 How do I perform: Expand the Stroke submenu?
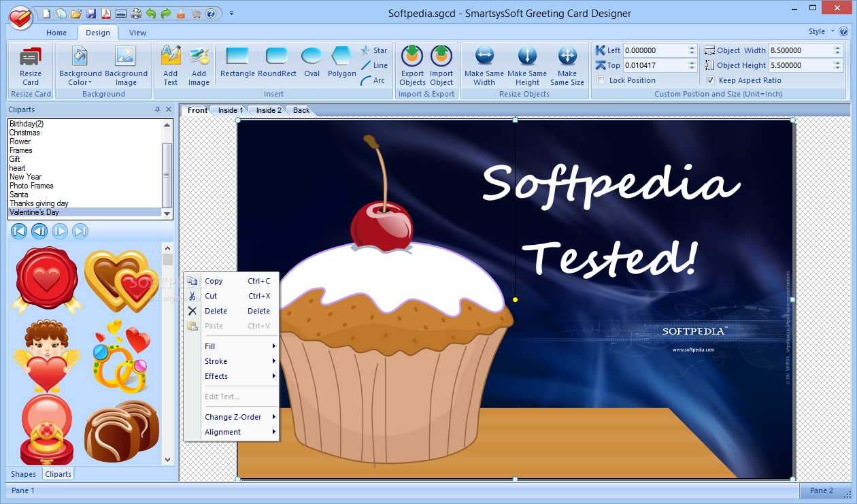[231, 361]
